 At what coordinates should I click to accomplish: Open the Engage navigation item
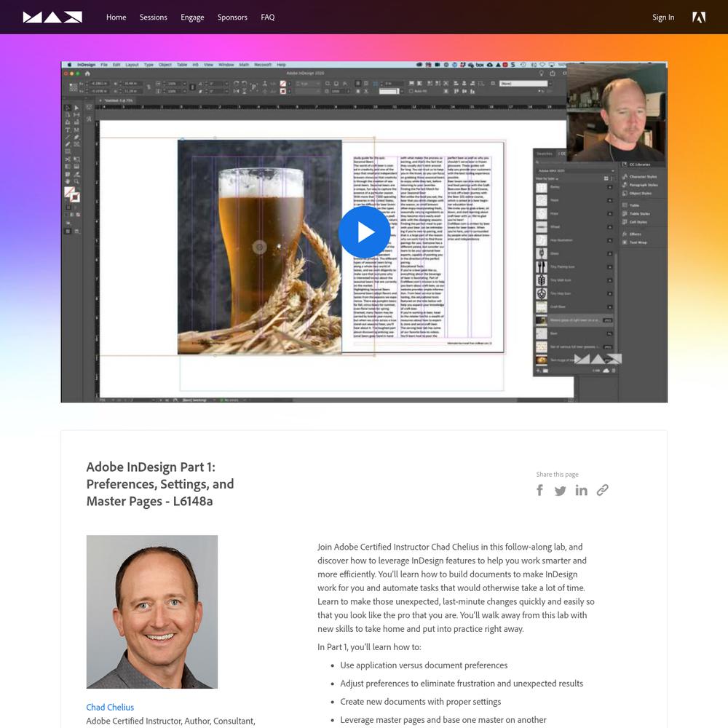(x=192, y=17)
